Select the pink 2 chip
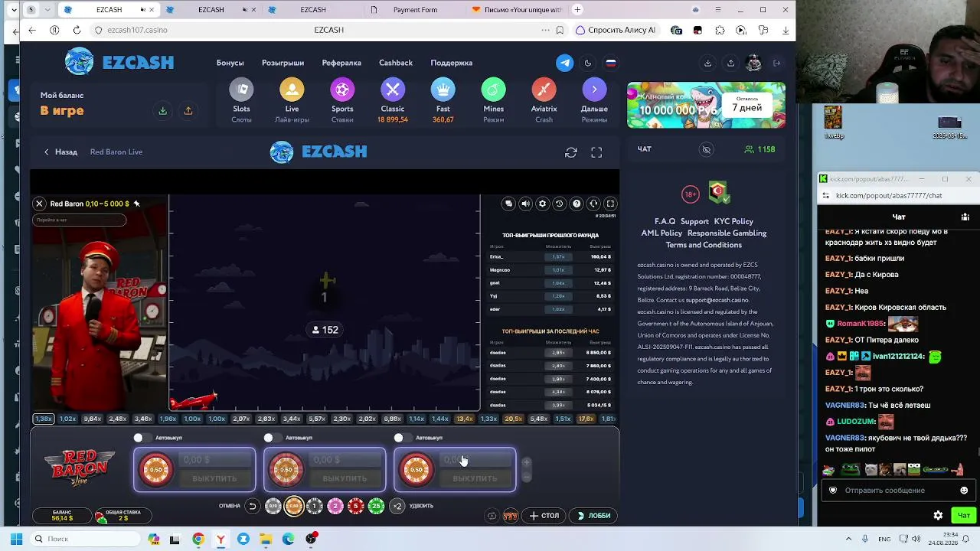 pyautogui.click(x=335, y=506)
